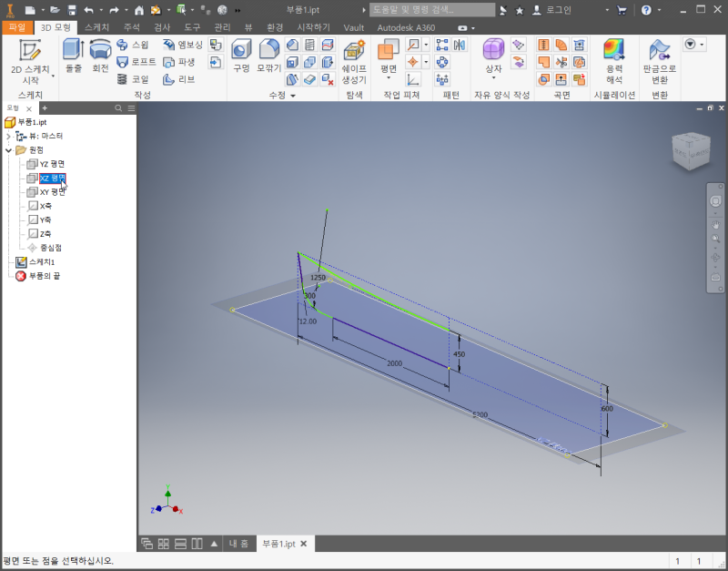Click the Mirror pattern icon
This screenshot has height=571, width=728.
[460, 45]
